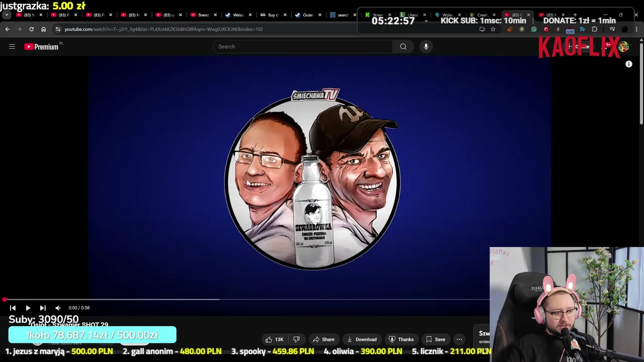The height and width of the screenshot is (362, 644).
Task: Click the magnifier search button
Action: (403, 47)
